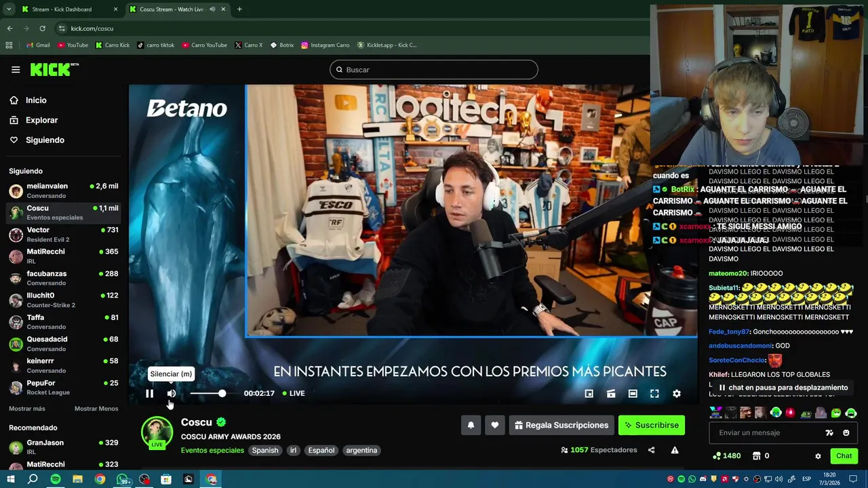The height and width of the screenshot is (488, 868).
Task: Select the Spanish tag
Action: 265,450
